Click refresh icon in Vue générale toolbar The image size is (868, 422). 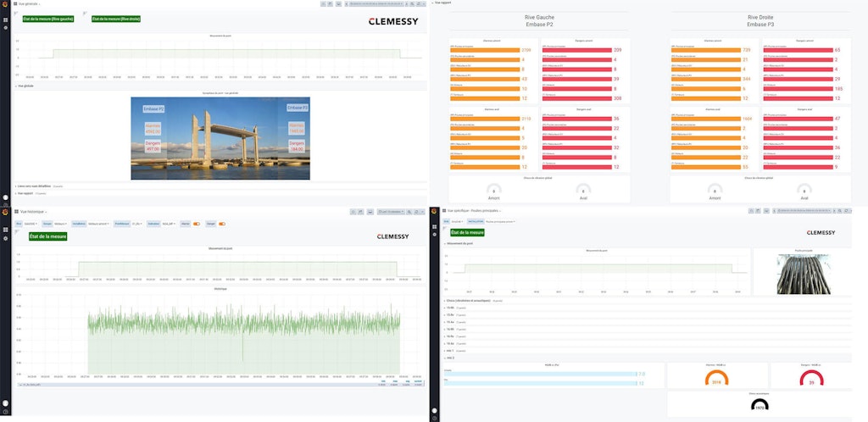tap(418, 3)
